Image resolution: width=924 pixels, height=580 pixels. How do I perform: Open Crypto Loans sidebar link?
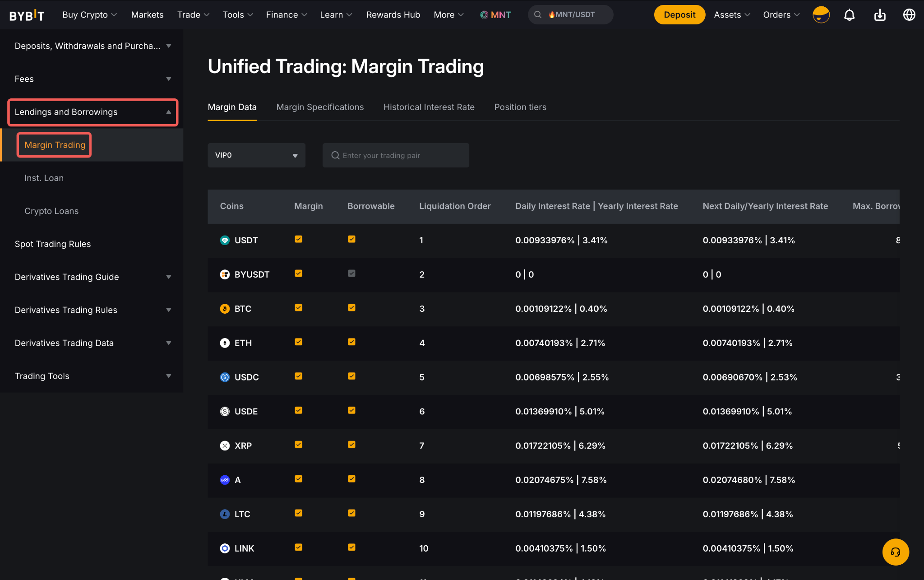[x=51, y=211]
